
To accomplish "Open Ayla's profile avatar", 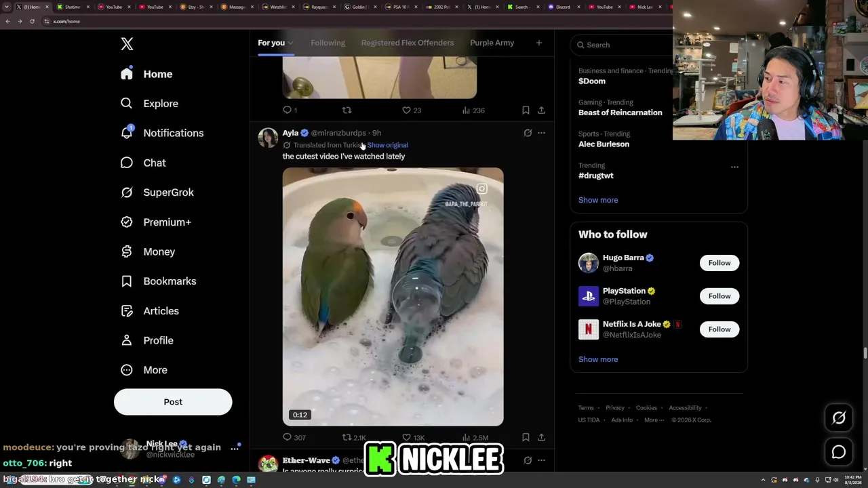I will [x=268, y=138].
